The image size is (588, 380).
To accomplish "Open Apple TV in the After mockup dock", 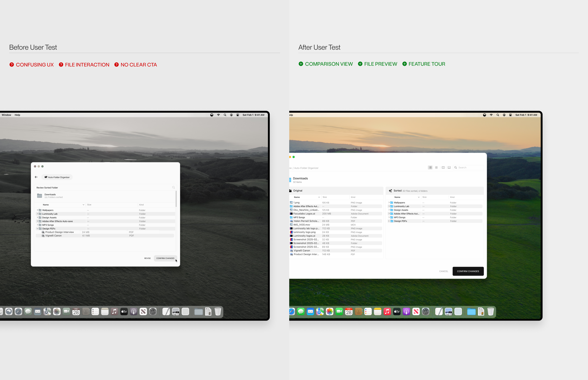I will [397, 312].
